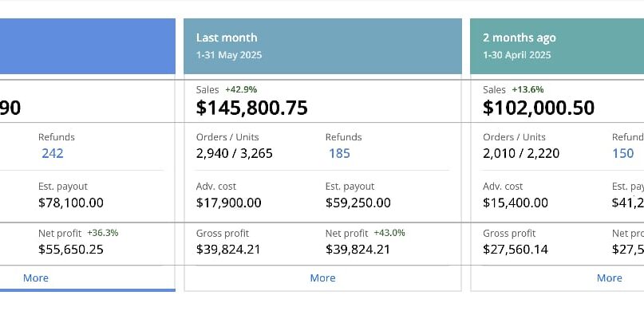Image resolution: width=644 pixels, height=315 pixels.
Task: Click the refunds count 242
Action: [x=53, y=154]
